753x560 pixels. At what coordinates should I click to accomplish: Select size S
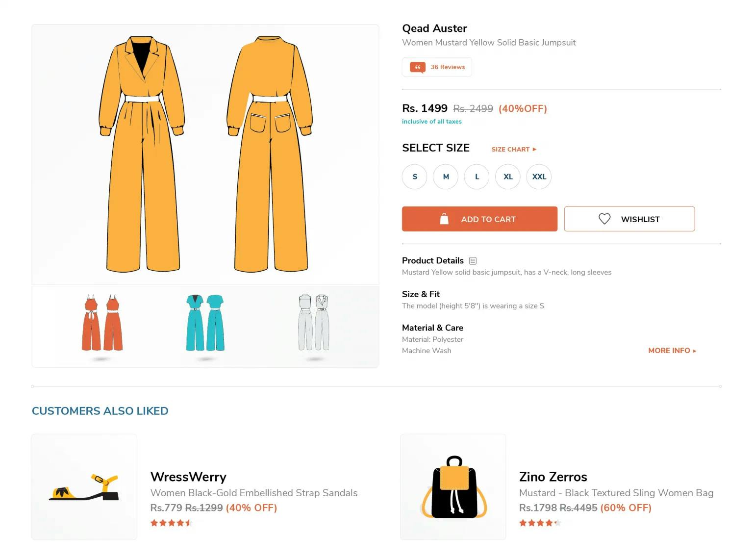(415, 177)
